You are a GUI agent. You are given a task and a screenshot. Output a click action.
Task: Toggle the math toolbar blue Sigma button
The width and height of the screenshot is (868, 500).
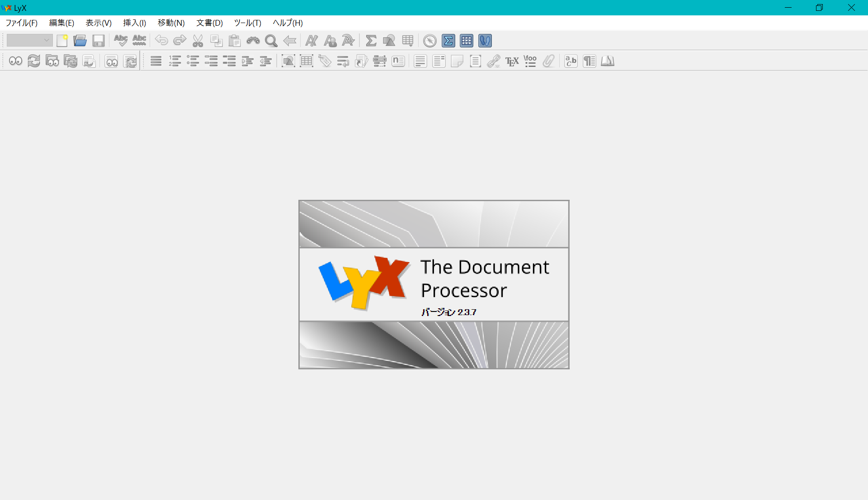(448, 41)
